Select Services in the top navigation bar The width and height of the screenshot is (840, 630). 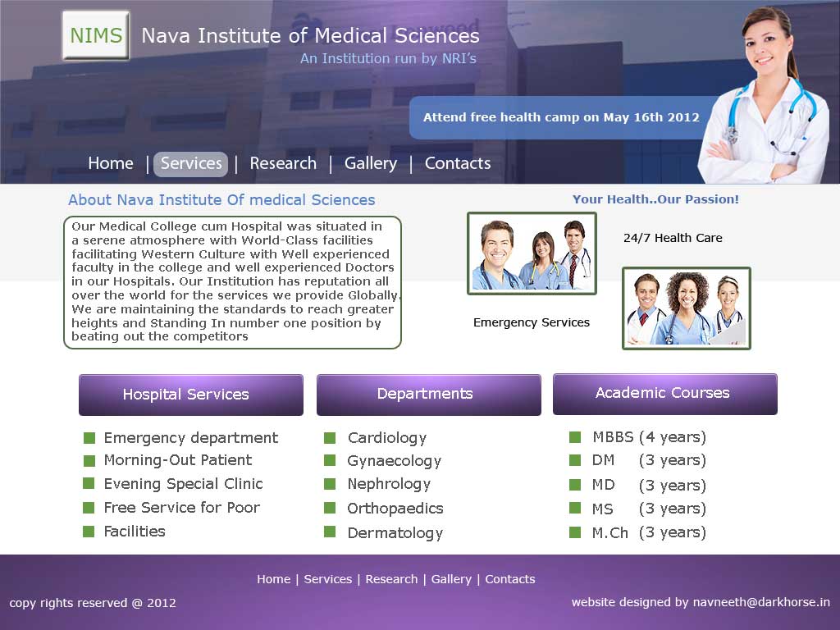click(191, 163)
